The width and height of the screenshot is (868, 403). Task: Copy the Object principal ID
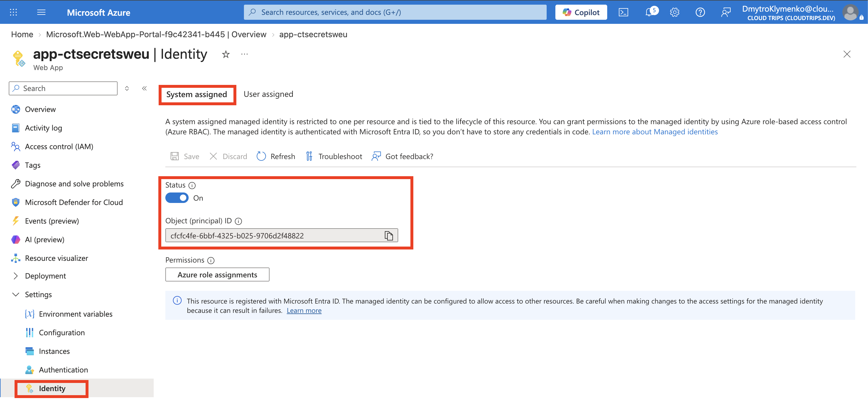coord(389,235)
